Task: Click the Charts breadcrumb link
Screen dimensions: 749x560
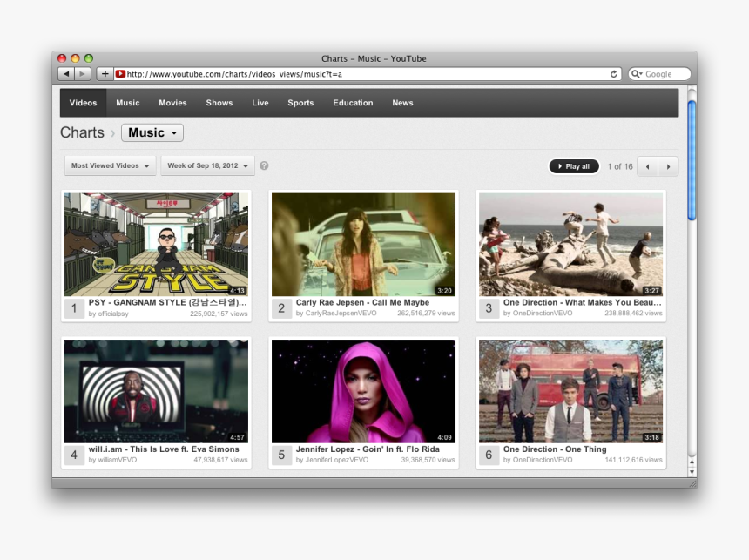Action: click(x=82, y=132)
